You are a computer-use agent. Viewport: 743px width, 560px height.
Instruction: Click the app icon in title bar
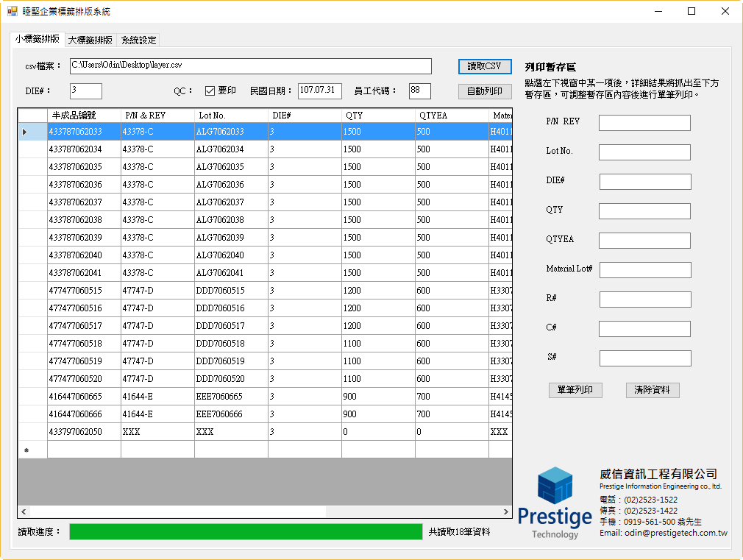(x=13, y=11)
